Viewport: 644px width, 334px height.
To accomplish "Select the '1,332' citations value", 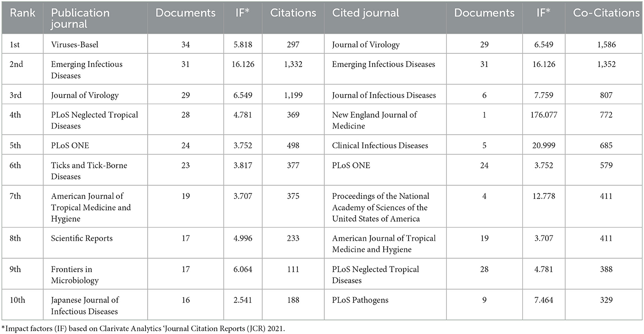I will 293,64.
